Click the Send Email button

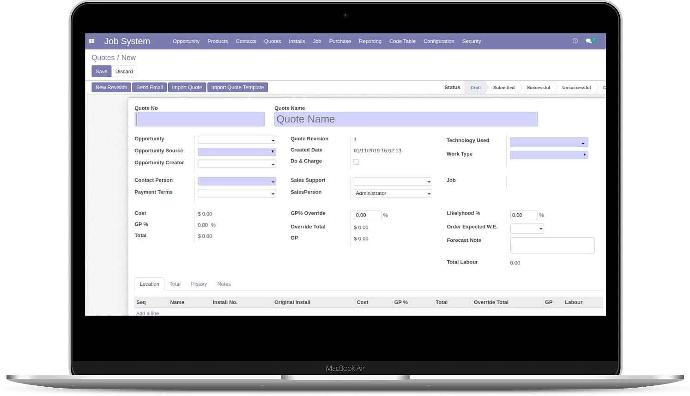click(149, 87)
